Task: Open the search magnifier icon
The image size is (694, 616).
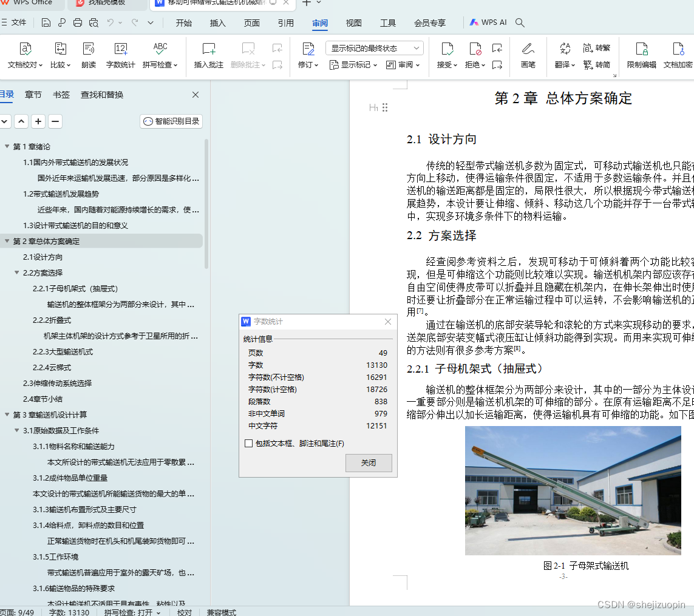Action: pos(520,22)
